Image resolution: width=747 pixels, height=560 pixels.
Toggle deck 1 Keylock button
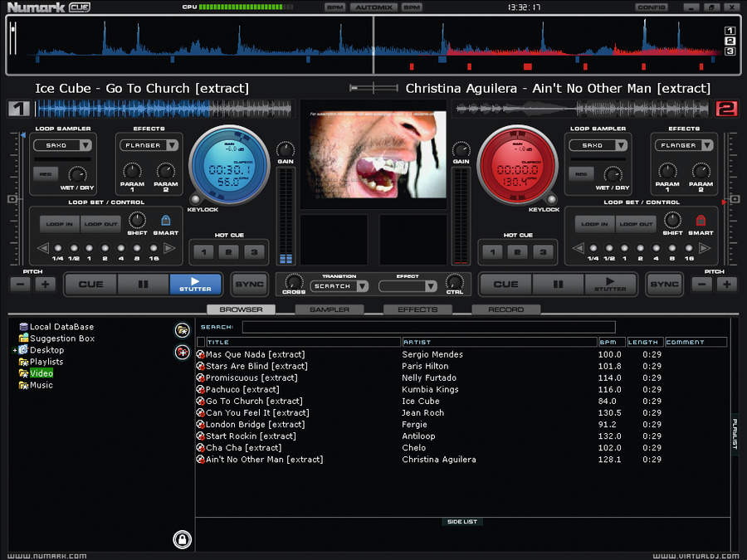(195, 198)
